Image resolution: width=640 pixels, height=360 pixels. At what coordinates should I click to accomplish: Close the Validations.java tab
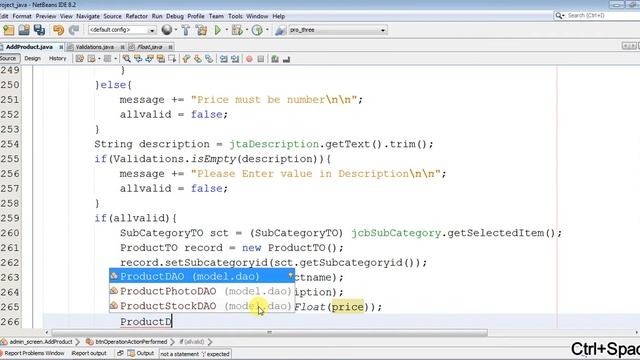pyautogui.click(x=122, y=47)
